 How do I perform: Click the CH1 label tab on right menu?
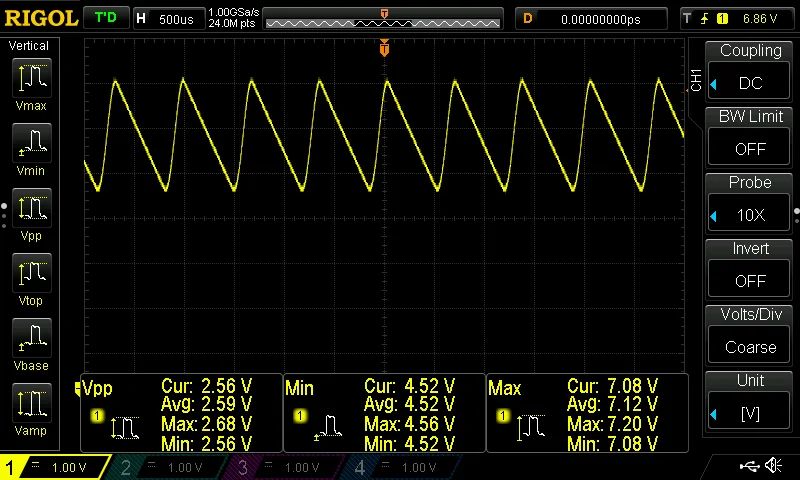pyautogui.click(x=696, y=80)
